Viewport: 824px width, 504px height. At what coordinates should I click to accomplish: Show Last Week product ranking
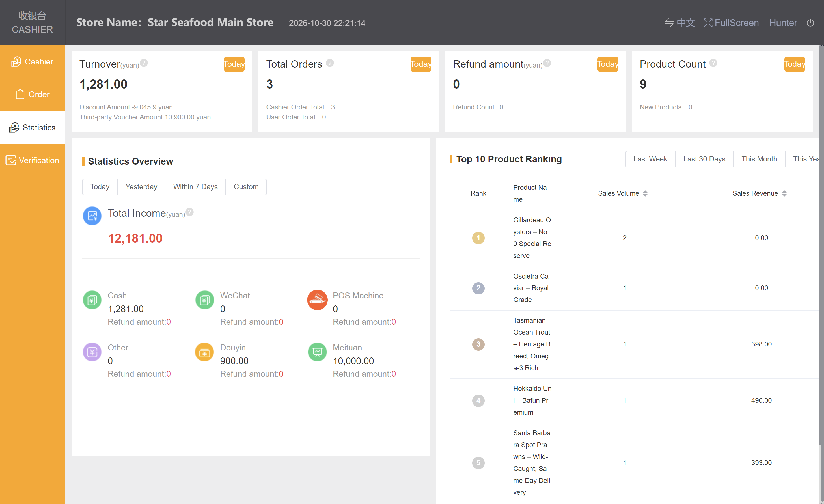pos(650,159)
